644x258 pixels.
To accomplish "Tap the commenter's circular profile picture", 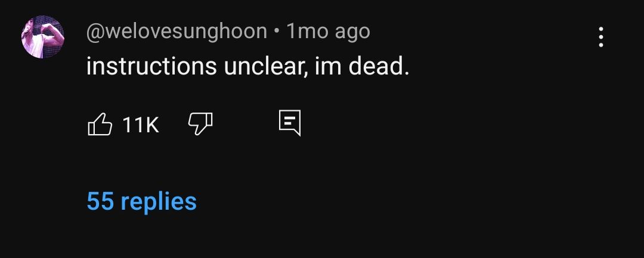I will (x=43, y=37).
